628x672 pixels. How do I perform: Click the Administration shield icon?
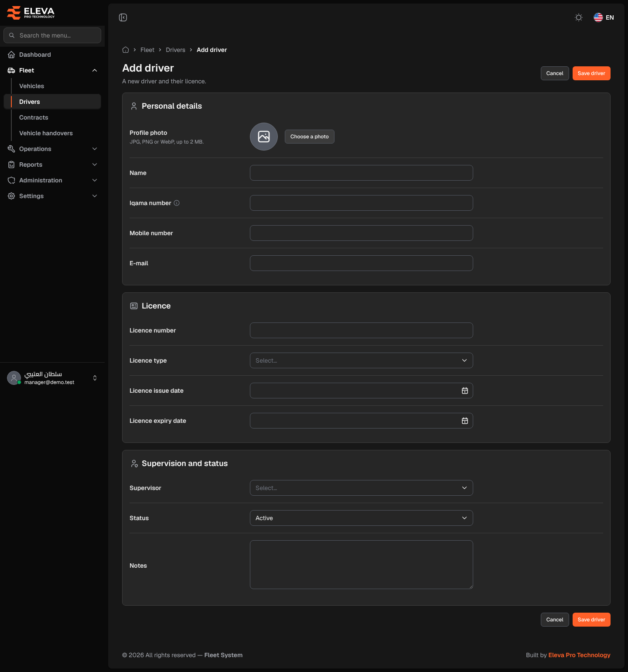(x=11, y=180)
